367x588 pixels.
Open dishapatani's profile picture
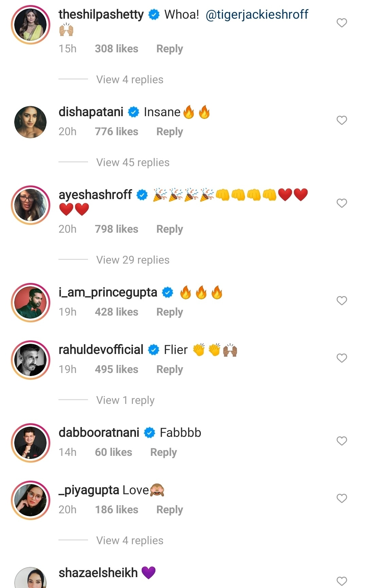(x=31, y=122)
